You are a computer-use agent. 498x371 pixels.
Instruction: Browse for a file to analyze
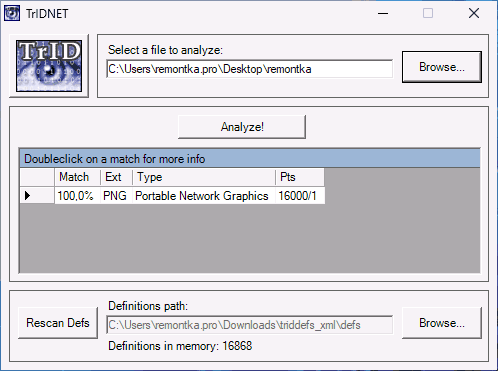click(442, 67)
